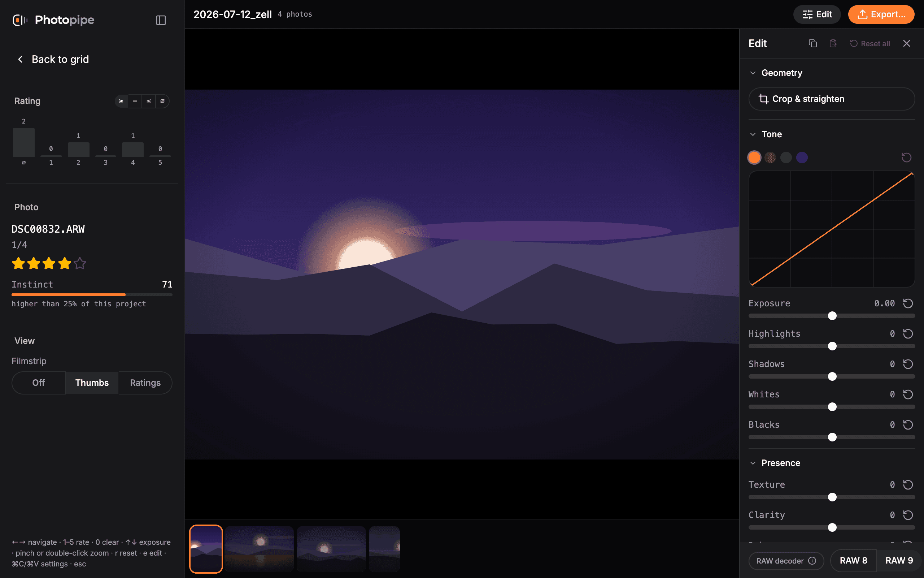The height and width of the screenshot is (578, 924).
Task: Click the Shadows slider handle
Action: point(832,376)
